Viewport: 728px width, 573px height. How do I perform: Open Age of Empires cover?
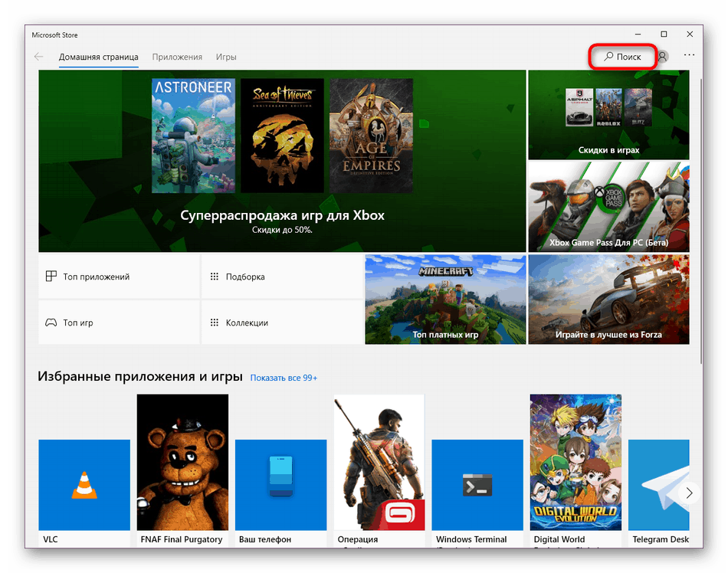(371, 136)
